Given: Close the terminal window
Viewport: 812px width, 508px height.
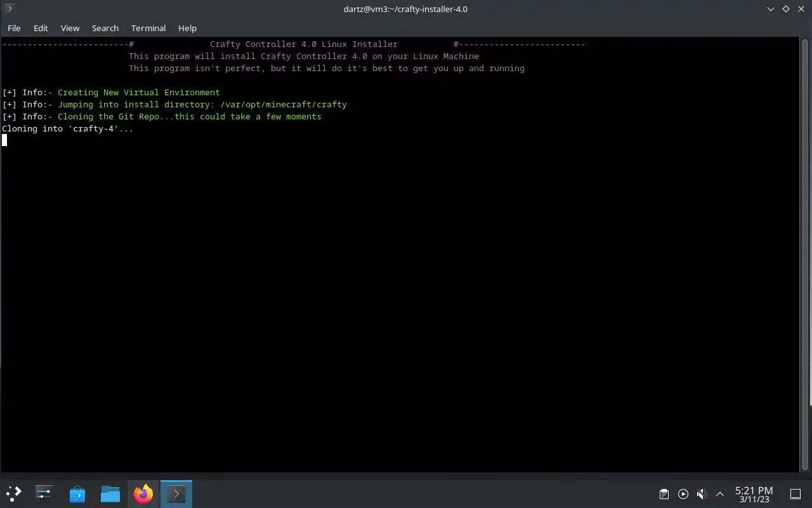Looking at the screenshot, I should [801, 9].
